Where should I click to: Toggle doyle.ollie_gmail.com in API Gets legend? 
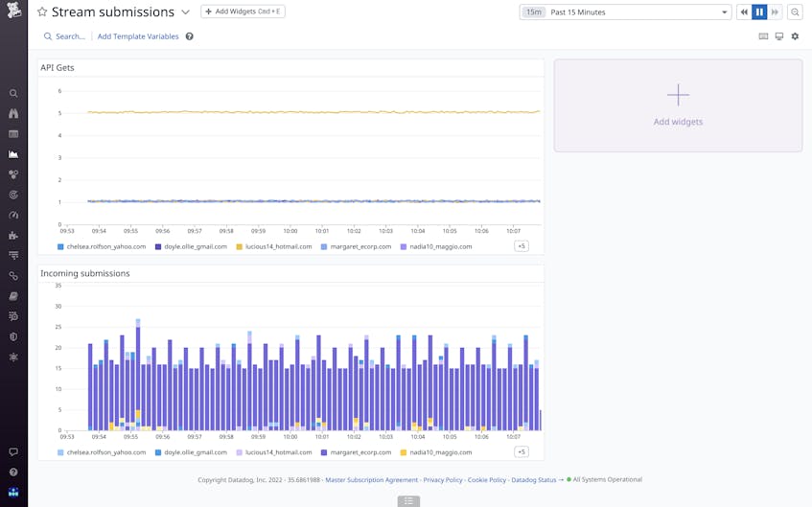coord(191,246)
